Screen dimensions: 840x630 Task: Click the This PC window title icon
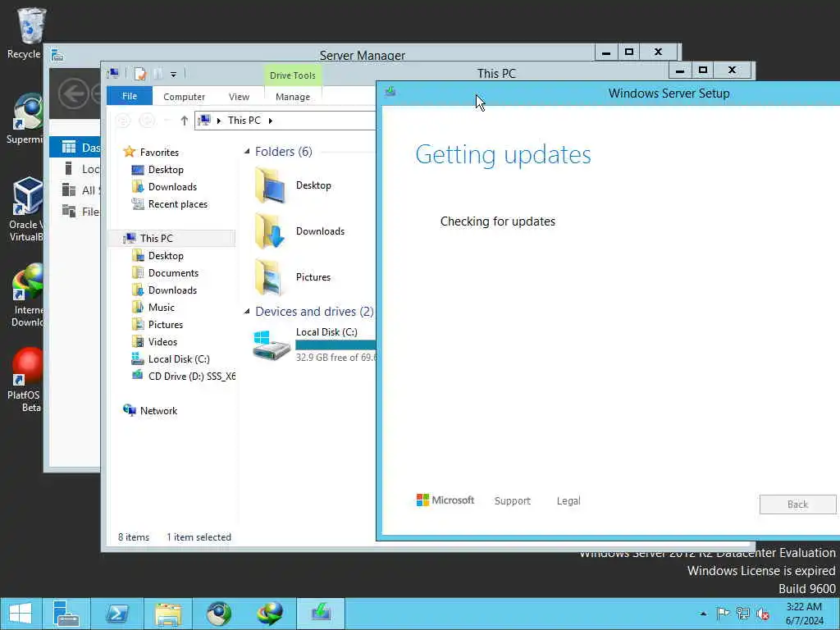pos(113,74)
